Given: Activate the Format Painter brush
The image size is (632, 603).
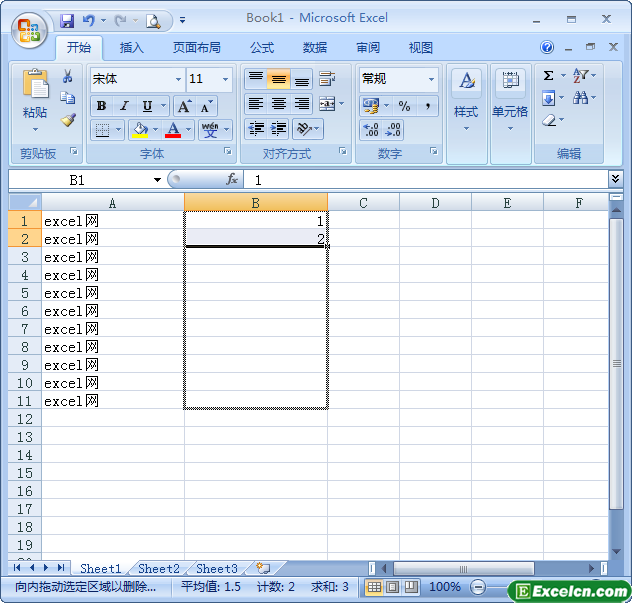Looking at the screenshot, I should (67, 120).
